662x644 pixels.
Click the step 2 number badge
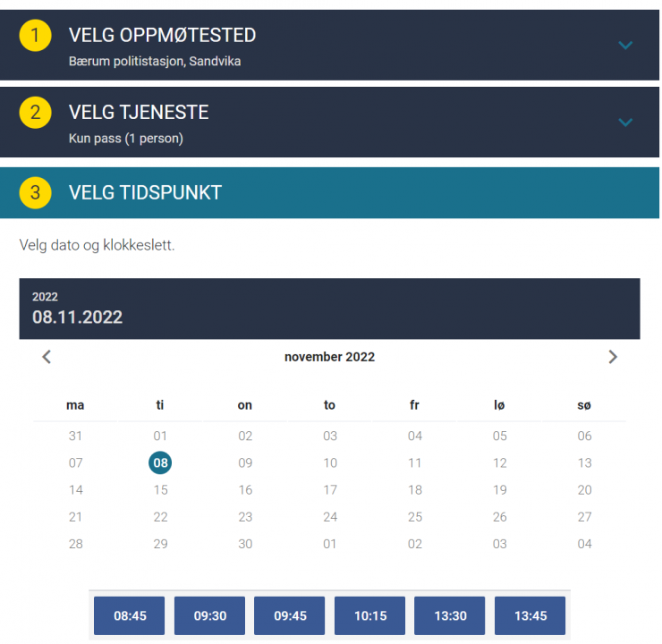[x=36, y=113]
